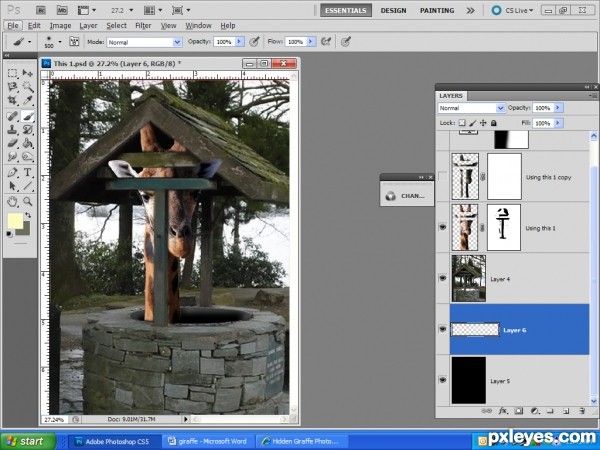Reset default foreground and background colors
This screenshot has height=450, width=600.
[x=10, y=234]
